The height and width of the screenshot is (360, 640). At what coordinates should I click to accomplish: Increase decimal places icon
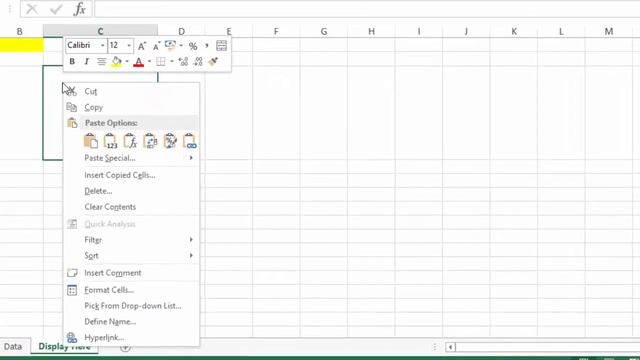point(183,62)
